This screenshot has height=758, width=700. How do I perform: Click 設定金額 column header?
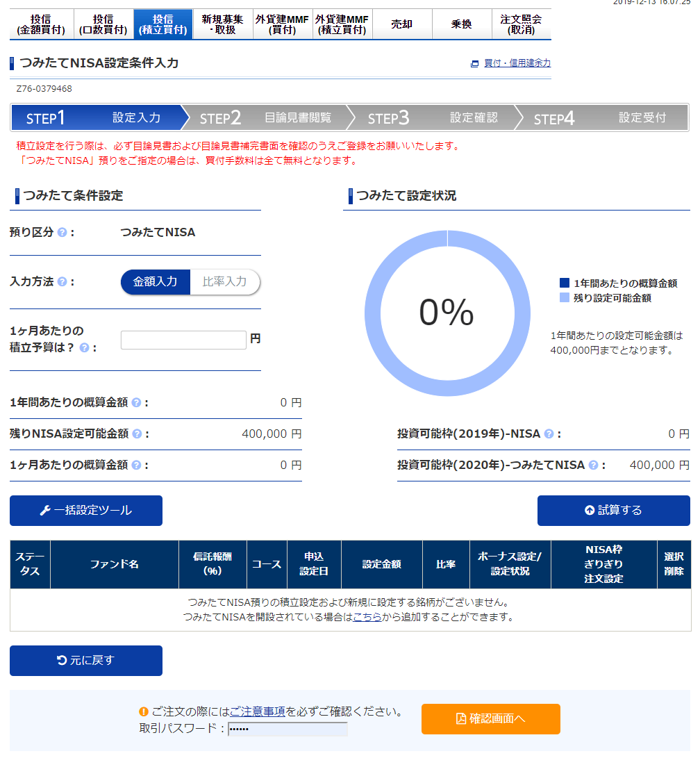[x=382, y=564]
